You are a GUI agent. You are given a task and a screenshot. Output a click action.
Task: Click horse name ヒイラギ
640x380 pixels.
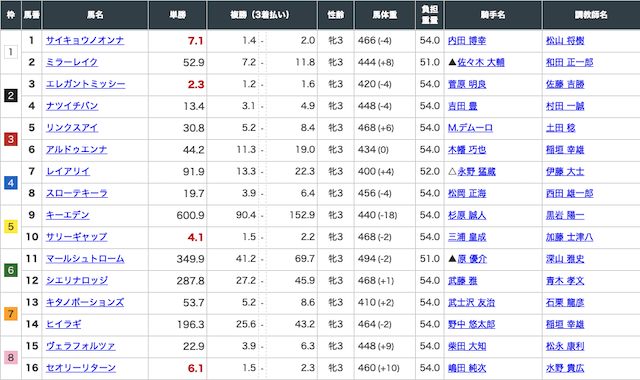(63, 324)
